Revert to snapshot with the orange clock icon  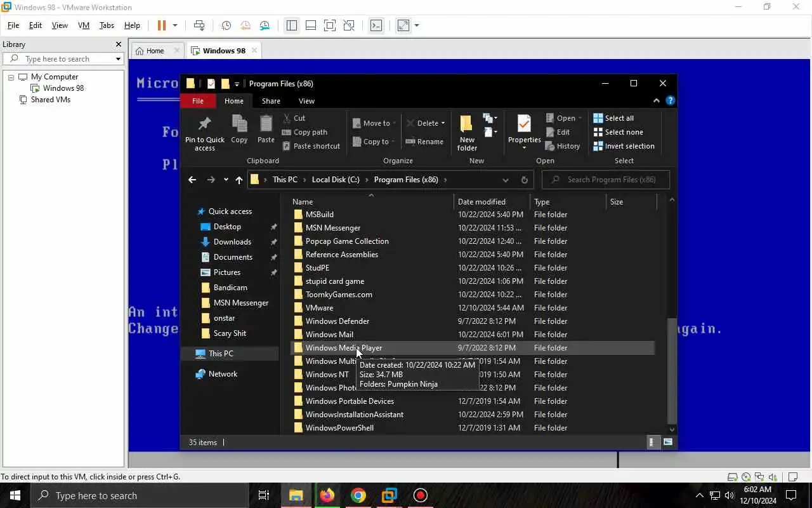pyautogui.click(x=246, y=25)
